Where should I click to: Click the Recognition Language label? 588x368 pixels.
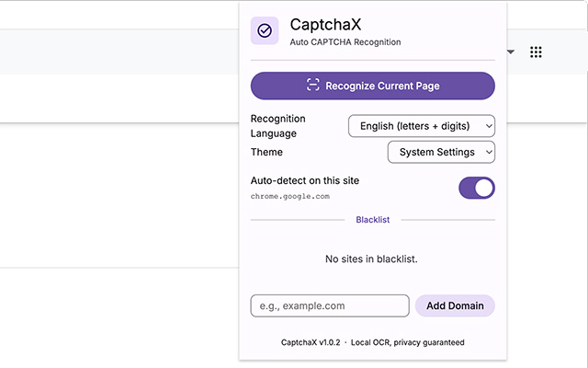click(277, 126)
